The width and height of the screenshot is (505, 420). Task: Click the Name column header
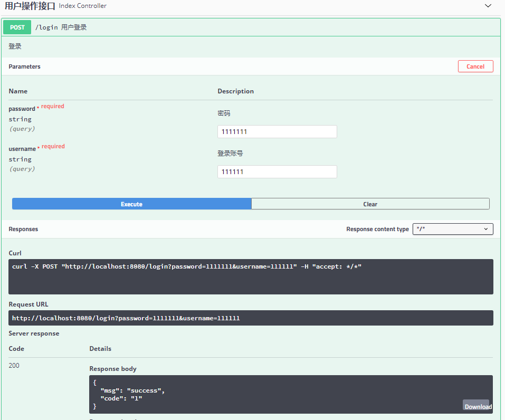[18, 91]
